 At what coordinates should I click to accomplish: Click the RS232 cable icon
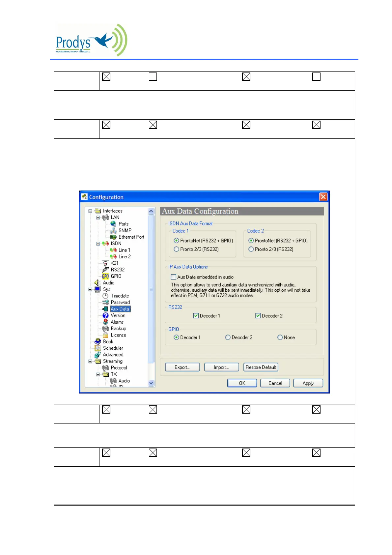click(105, 270)
